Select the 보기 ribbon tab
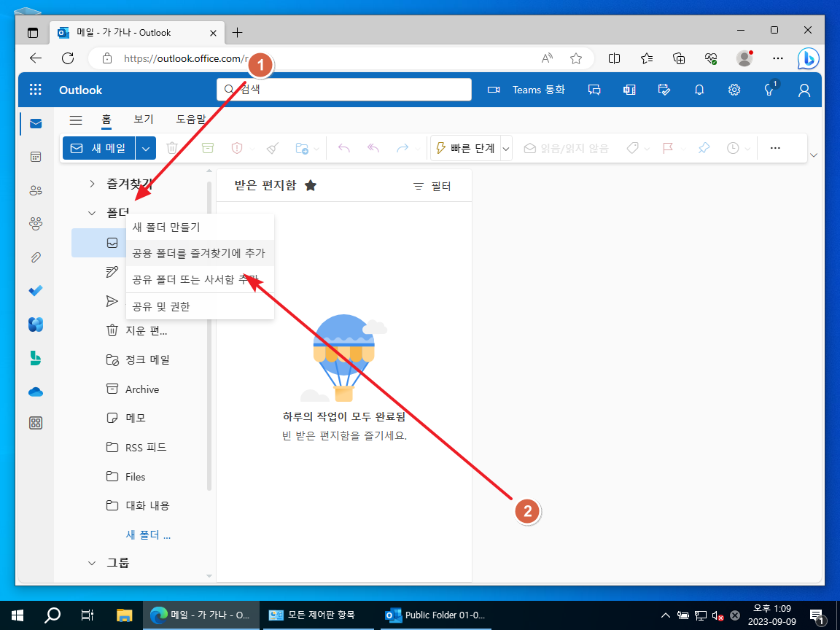840x630 pixels. click(x=144, y=119)
